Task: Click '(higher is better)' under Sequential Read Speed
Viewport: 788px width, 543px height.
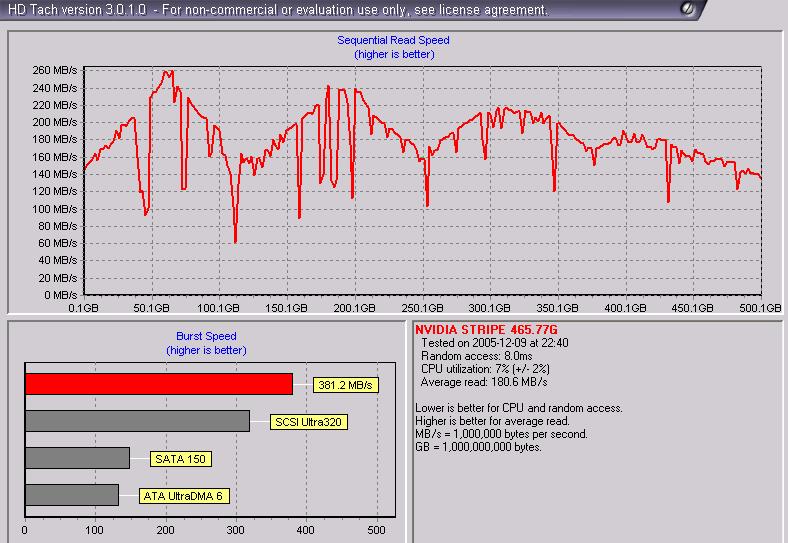Action: point(394,54)
